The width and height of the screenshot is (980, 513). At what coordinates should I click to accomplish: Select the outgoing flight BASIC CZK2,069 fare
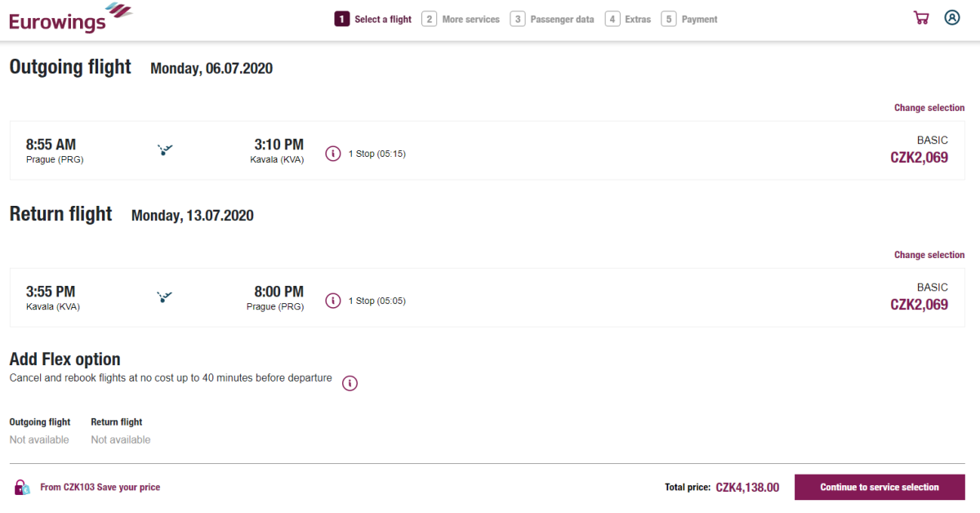click(x=919, y=150)
